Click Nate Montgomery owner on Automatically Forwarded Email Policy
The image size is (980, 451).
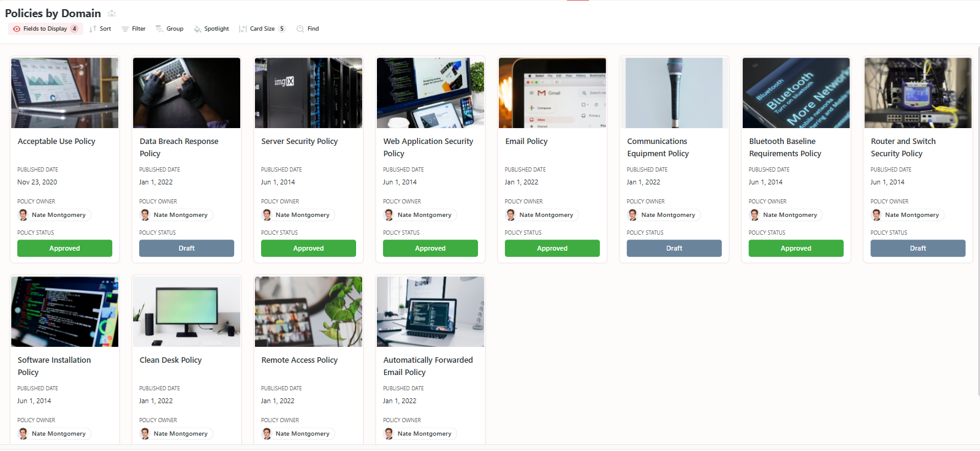(x=420, y=434)
